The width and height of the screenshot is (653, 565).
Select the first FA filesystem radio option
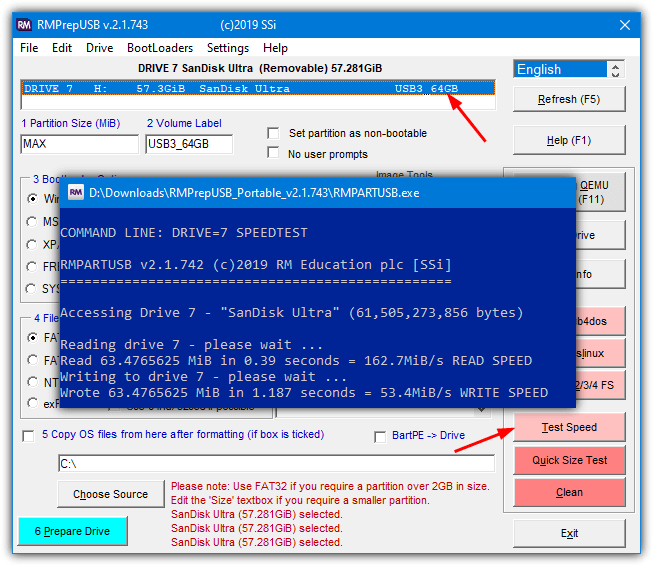click(x=32, y=337)
